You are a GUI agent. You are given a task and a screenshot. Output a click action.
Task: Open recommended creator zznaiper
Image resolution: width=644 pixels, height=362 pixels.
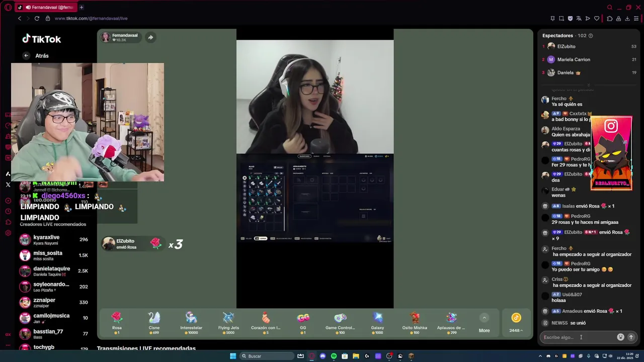coord(54,302)
